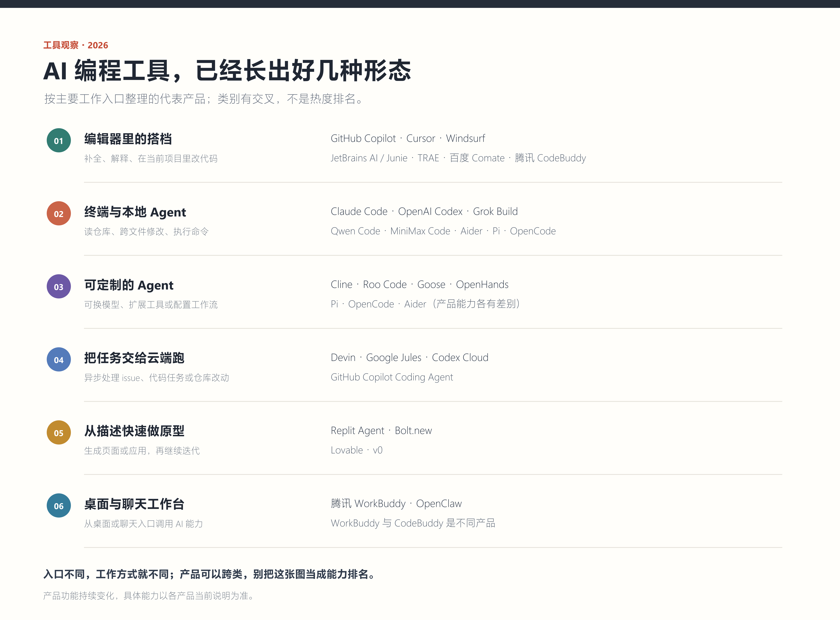The image size is (840, 620).
Task: Click the text 'GitHub Copilot Coding Agent'
Action: click(x=392, y=377)
